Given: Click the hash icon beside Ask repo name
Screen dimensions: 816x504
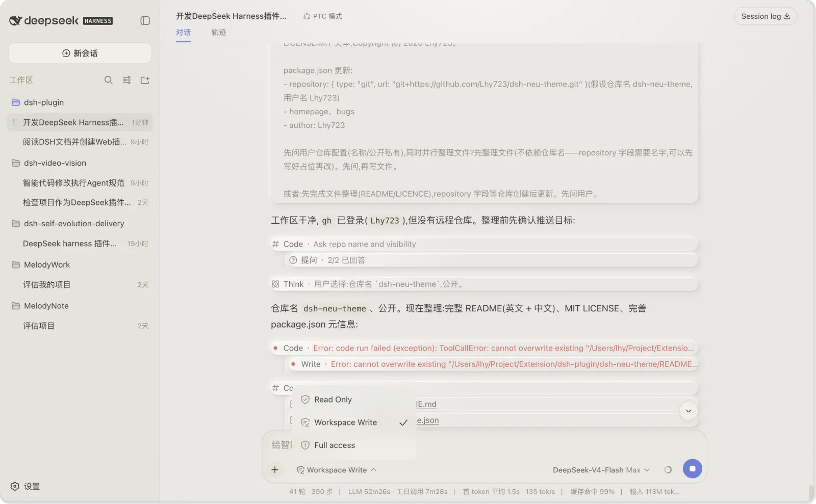Looking at the screenshot, I should pos(275,244).
